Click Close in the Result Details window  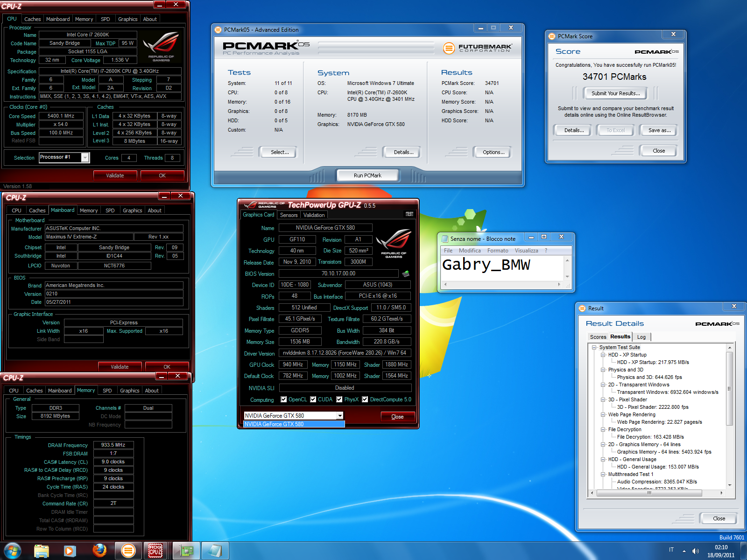(719, 518)
